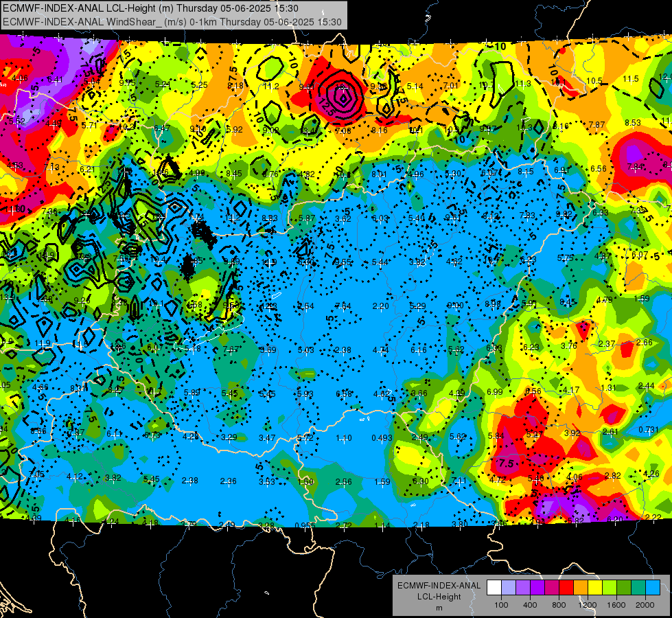
Task: Click the grid value '8.53'
Action: (x=633, y=123)
